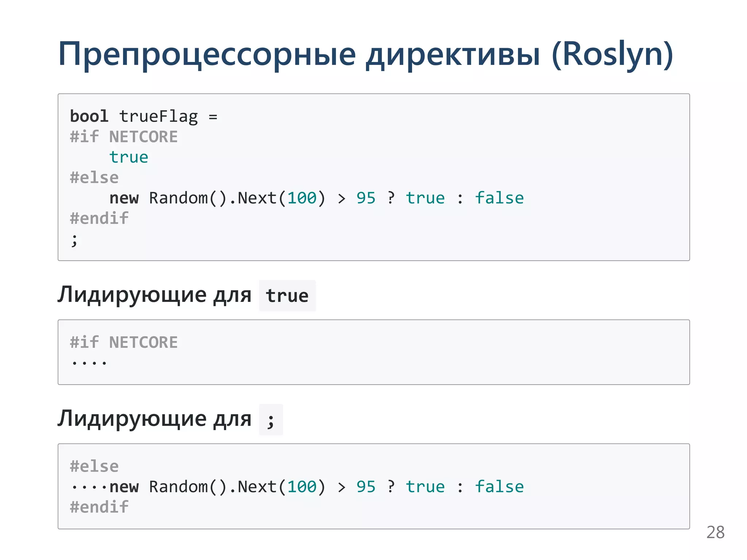Click the heading 'Лидирующие для ;'
This screenshot has width=747, height=560.
coord(170,419)
